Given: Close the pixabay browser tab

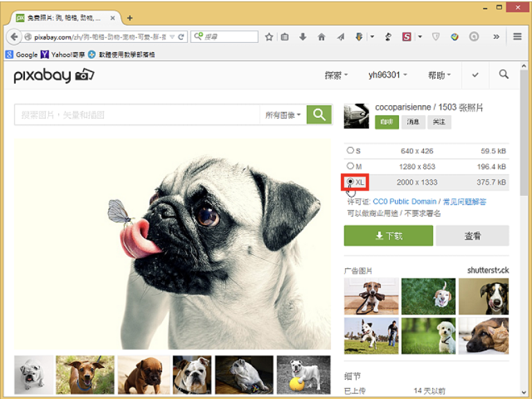Looking at the screenshot, I should click(113, 18).
